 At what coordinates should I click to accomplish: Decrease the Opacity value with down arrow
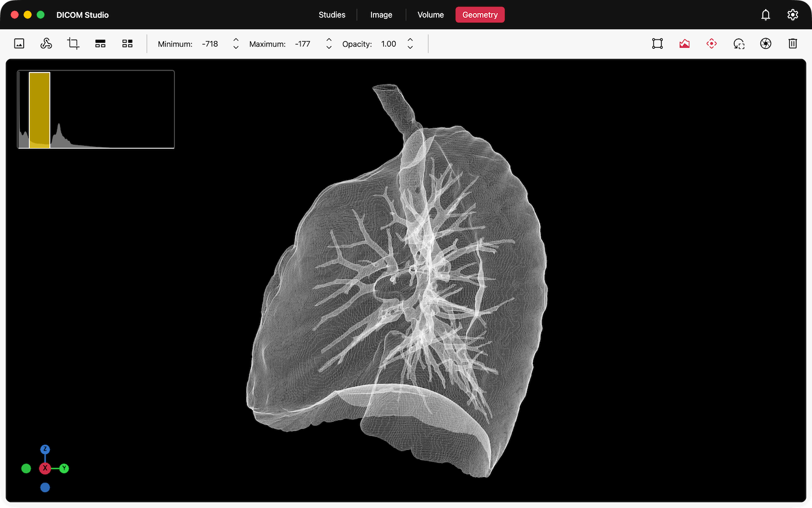[x=410, y=48]
